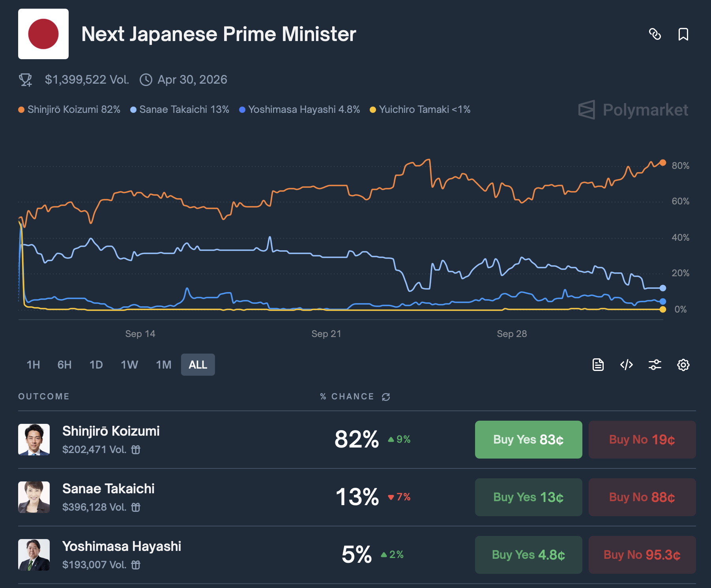Switch chart to 1W range
Viewport: 711px width, 588px height.
[129, 365]
